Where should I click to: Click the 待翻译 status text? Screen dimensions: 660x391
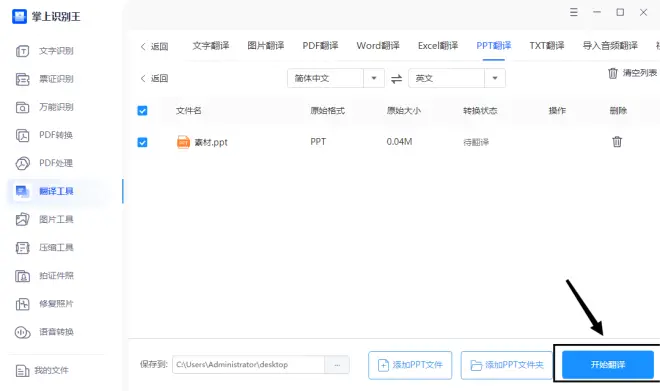pyautogui.click(x=476, y=142)
